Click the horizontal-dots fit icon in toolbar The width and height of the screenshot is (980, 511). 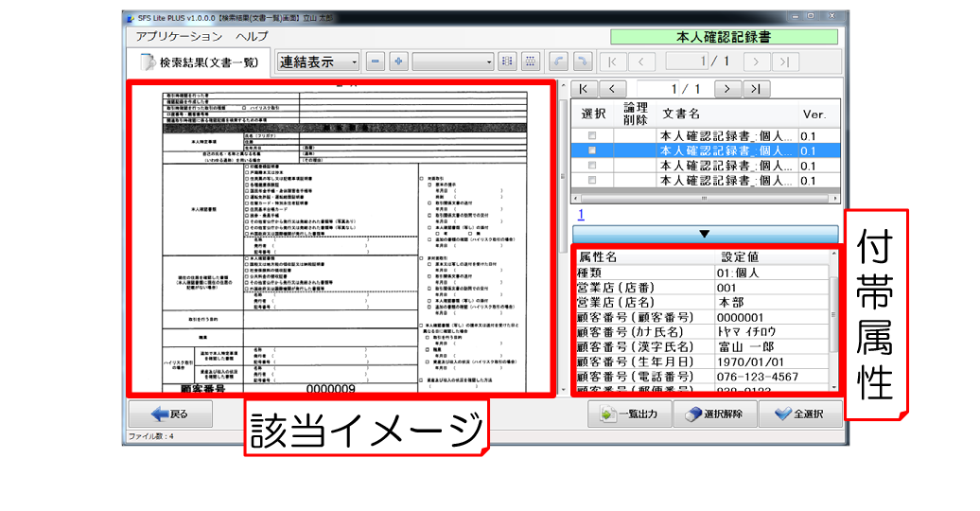point(530,62)
